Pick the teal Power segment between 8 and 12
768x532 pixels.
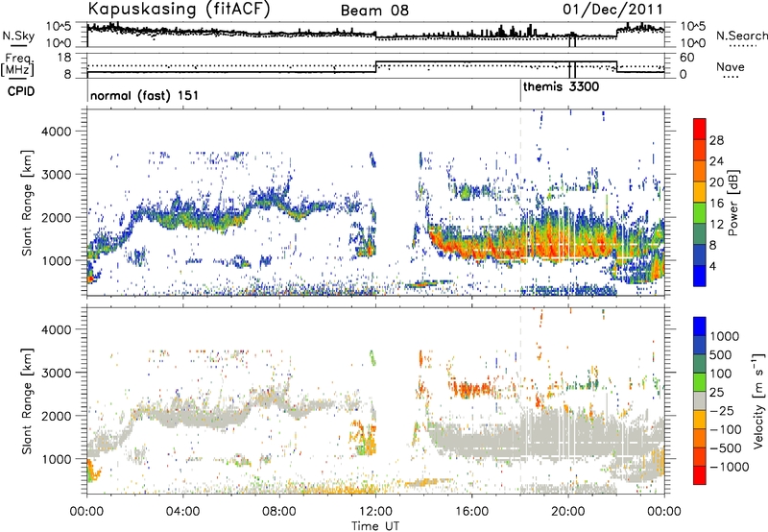click(x=700, y=233)
